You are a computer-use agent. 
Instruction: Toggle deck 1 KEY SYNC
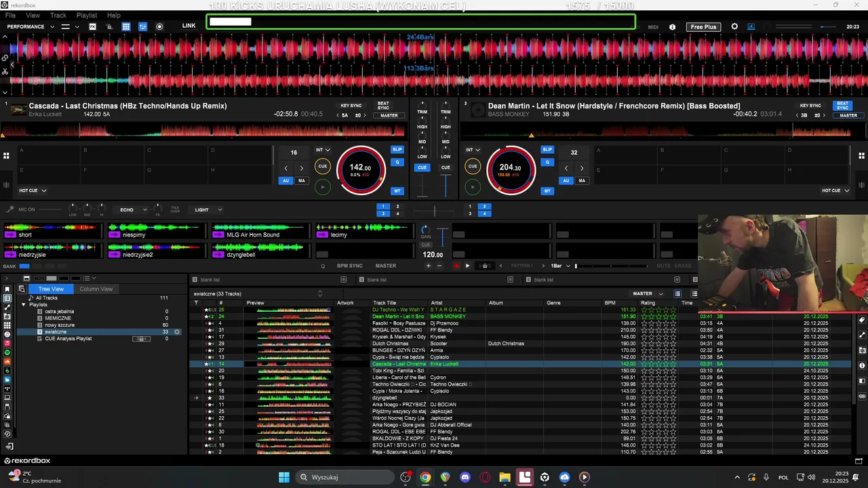(x=351, y=106)
